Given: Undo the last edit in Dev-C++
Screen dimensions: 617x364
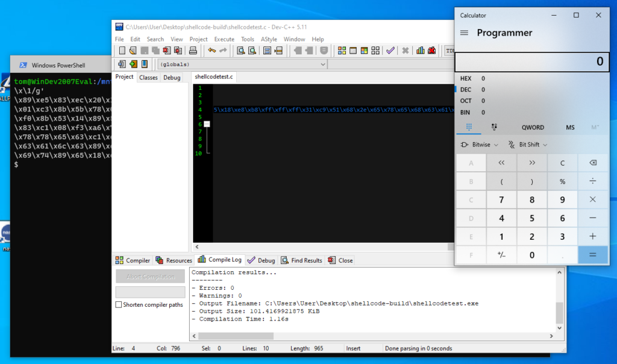Looking at the screenshot, I should [211, 51].
